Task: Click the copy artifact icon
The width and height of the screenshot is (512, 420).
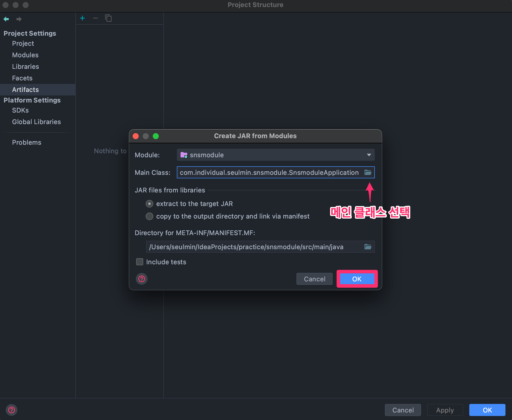Action: (108, 18)
